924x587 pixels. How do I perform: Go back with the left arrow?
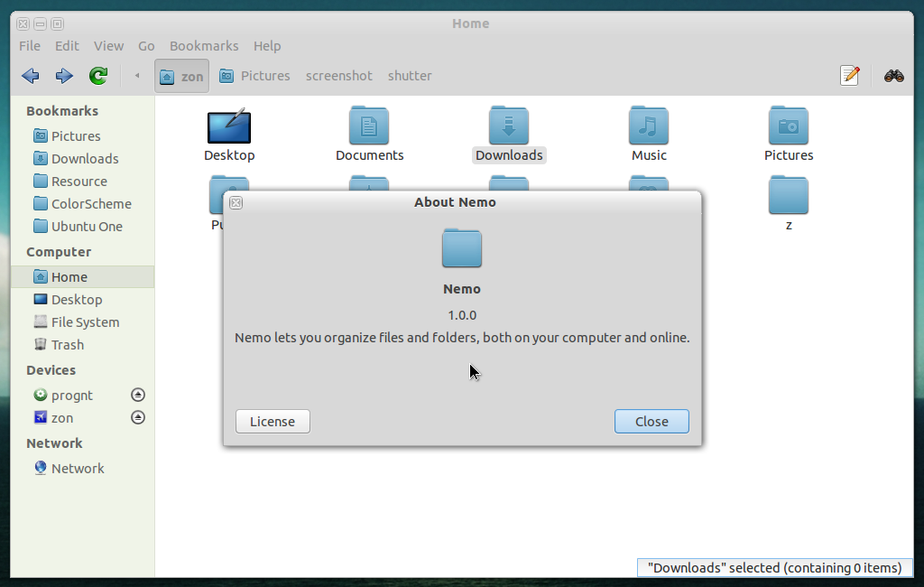pyautogui.click(x=30, y=76)
